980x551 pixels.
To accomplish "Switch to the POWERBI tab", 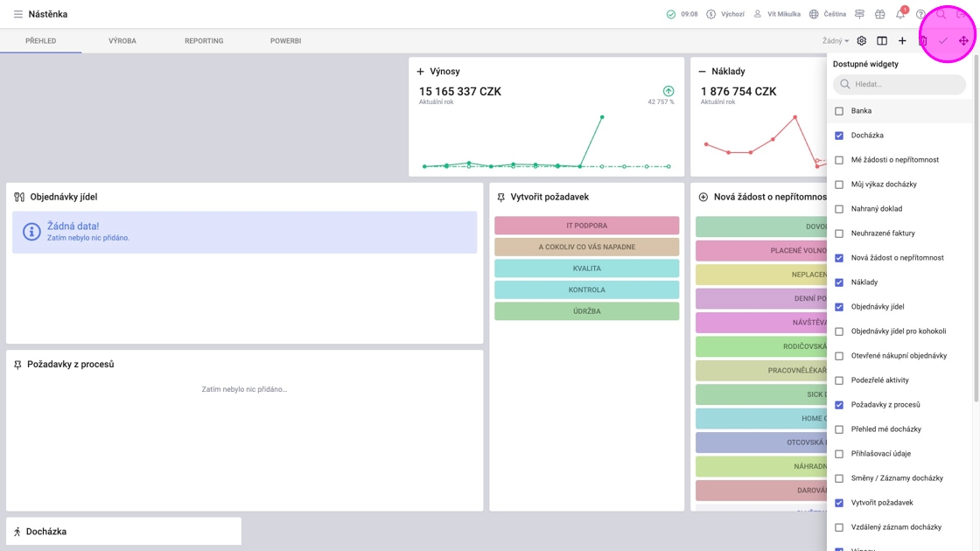I will point(285,40).
